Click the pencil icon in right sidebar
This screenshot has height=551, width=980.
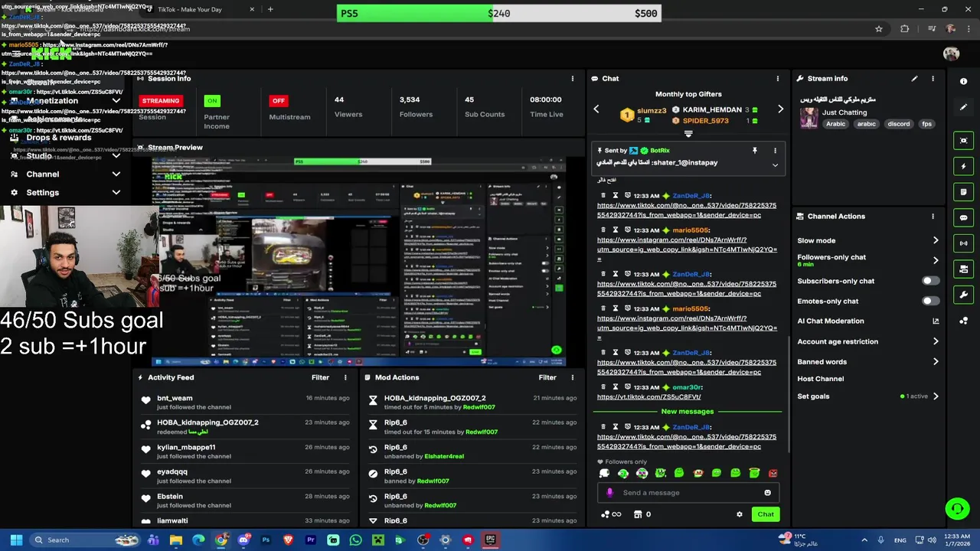point(964,107)
